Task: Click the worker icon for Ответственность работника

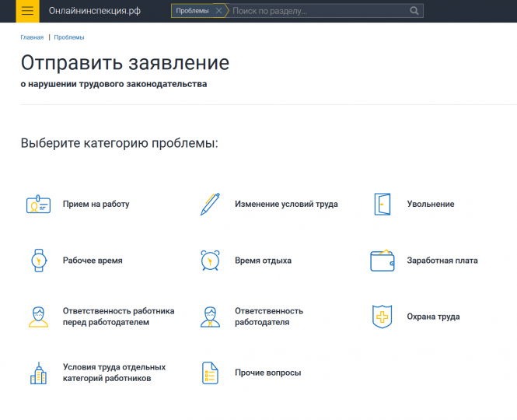Action: [38, 317]
